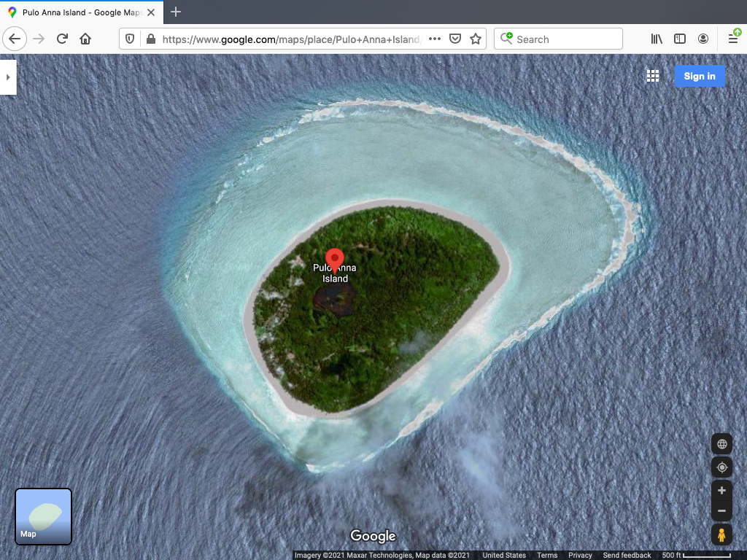
Task: Select the Street View pegman
Action: tap(721, 534)
